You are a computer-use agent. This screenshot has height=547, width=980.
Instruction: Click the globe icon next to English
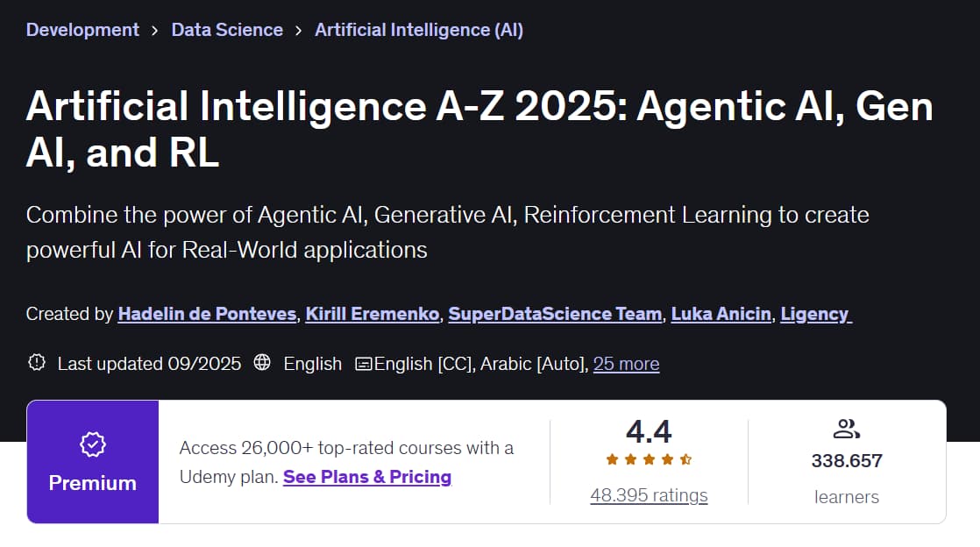pos(260,363)
